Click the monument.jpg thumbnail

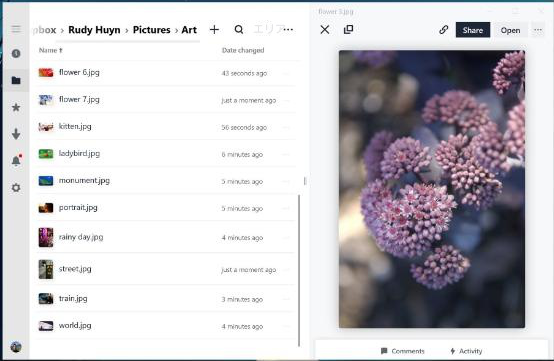click(46, 181)
